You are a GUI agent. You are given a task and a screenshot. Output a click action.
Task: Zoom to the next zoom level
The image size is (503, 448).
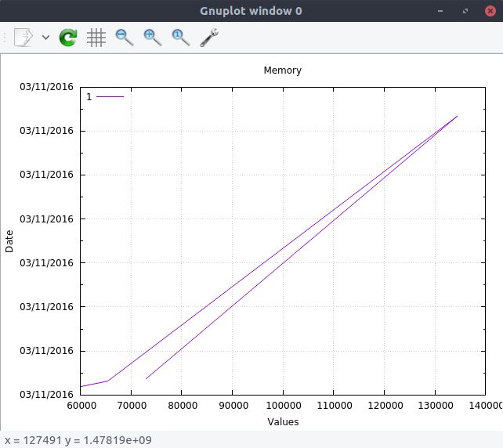click(x=152, y=38)
